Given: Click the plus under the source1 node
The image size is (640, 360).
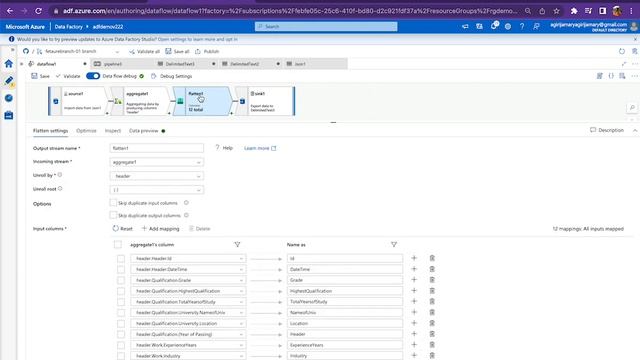Looking at the screenshot, I should point(107,113).
